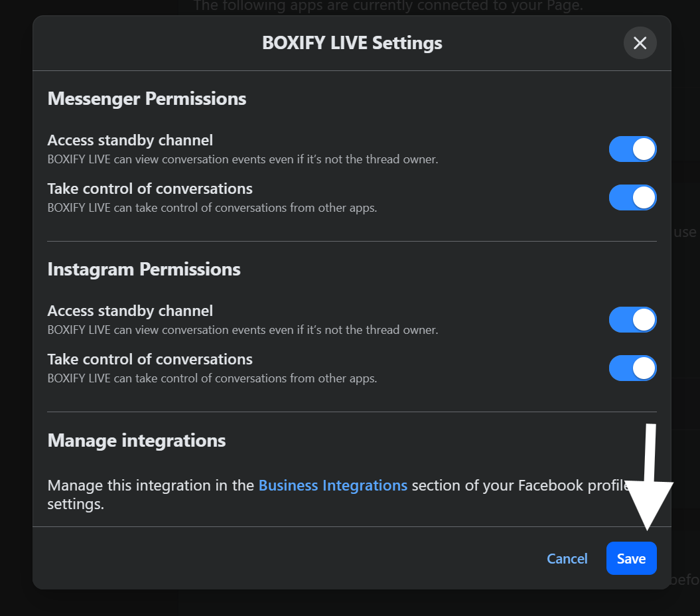
Task: Click Messenger 'view conversation events' description text
Action: tap(243, 159)
